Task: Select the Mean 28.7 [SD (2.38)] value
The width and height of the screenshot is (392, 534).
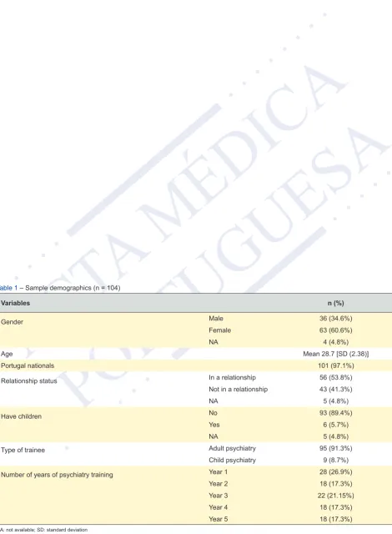Action: 335,354
